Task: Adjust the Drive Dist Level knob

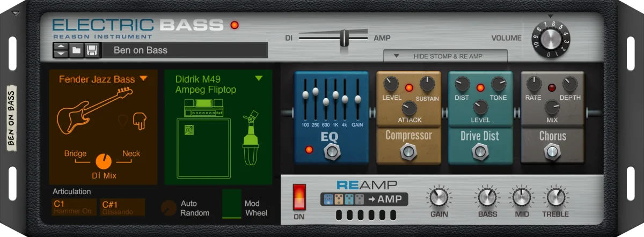Action: point(480,108)
